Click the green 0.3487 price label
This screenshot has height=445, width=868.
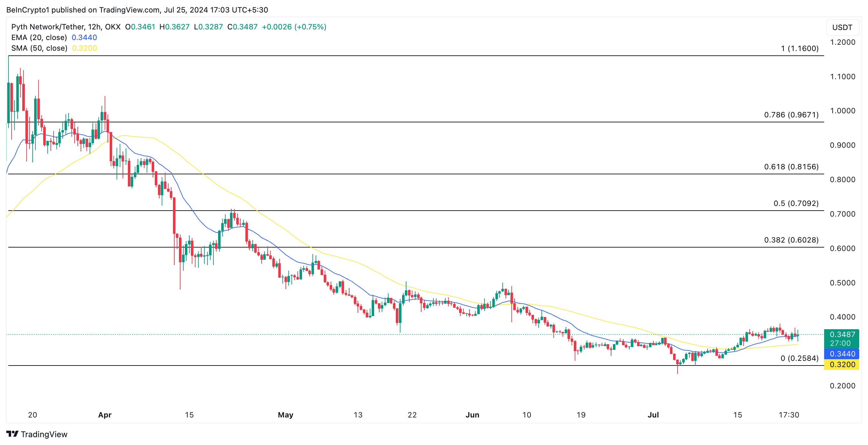(842, 334)
